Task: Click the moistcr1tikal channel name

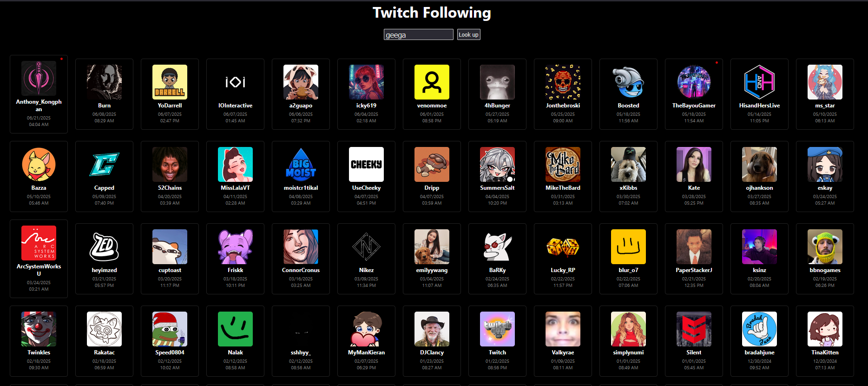Action: tap(301, 188)
